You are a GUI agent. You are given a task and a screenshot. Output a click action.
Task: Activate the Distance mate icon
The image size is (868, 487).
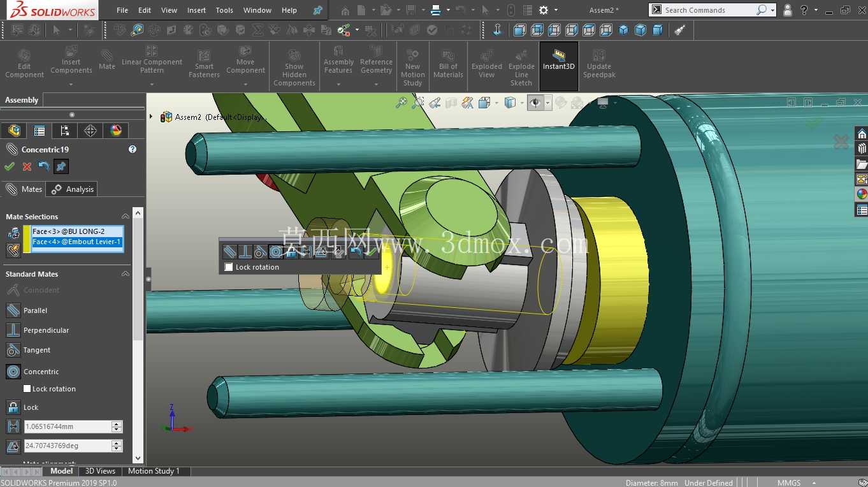pyautogui.click(x=13, y=426)
